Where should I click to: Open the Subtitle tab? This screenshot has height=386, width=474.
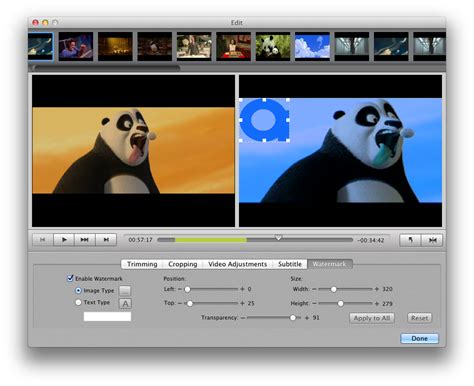[x=290, y=264]
